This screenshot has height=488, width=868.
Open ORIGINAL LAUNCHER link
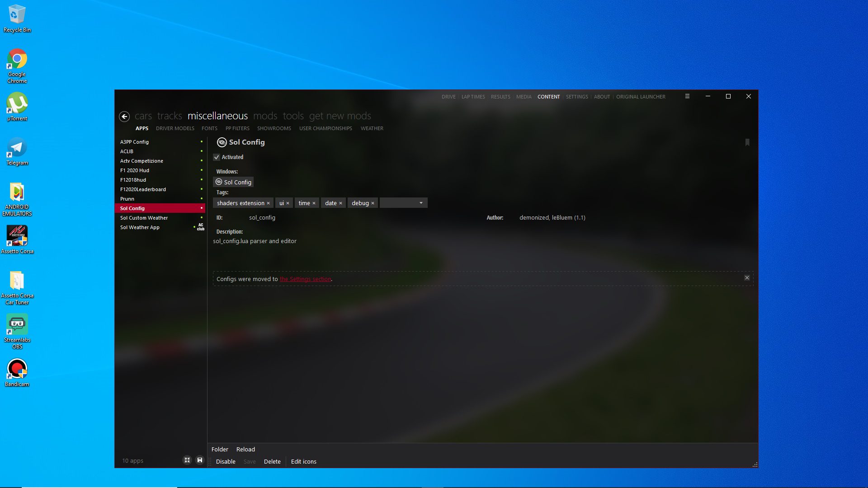click(x=641, y=97)
